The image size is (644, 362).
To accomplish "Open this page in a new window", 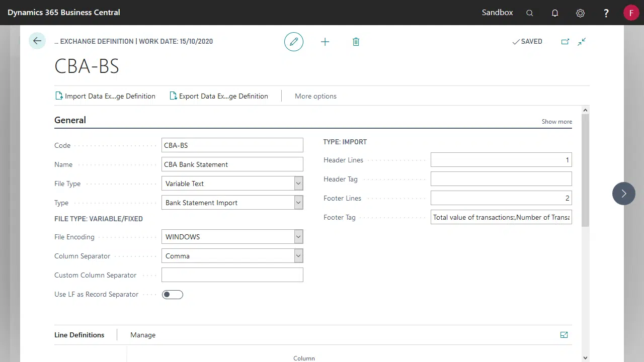I will [x=565, y=42].
